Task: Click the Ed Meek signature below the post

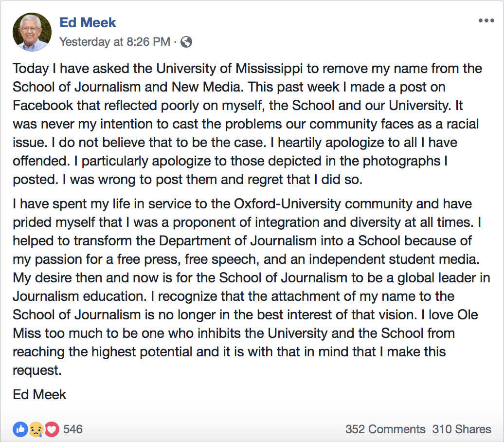Action: tap(39, 394)
